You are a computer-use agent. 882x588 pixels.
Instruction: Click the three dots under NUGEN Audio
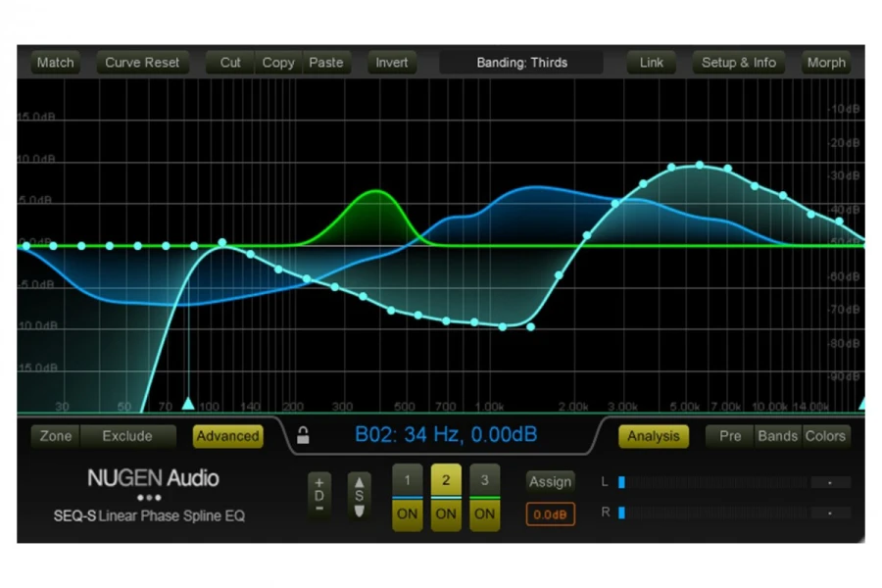click(149, 498)
